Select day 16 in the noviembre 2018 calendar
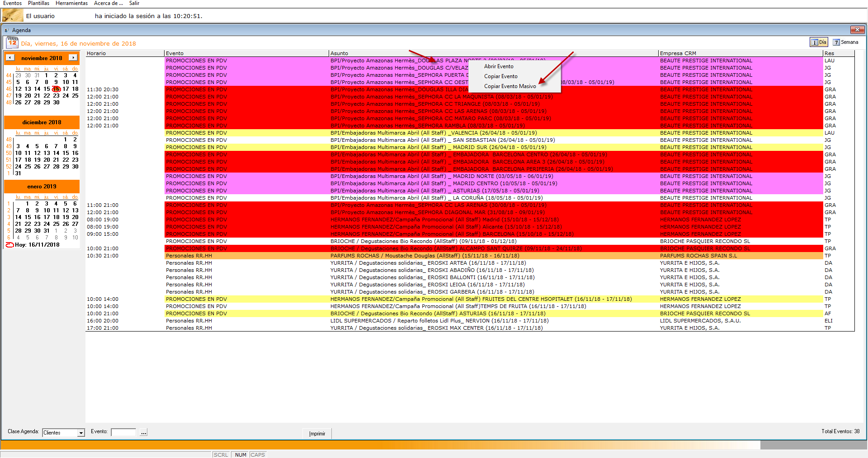The width and height of the screenshot is (868, 458). click(56, 89)
